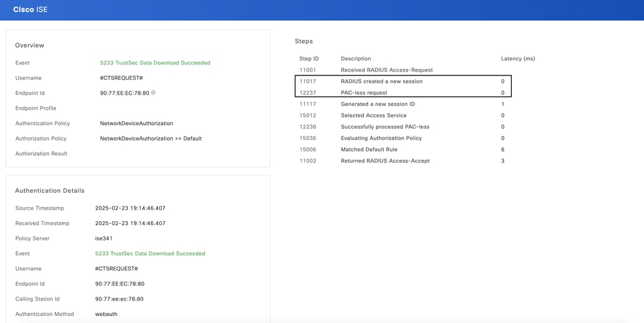
Task: Select the Source Timestamp value
Action: pyautogui.click(x=130, y=208)
